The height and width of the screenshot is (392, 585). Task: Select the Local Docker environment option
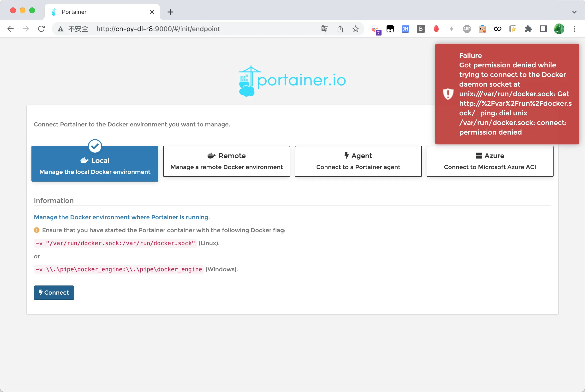point(95,164)
